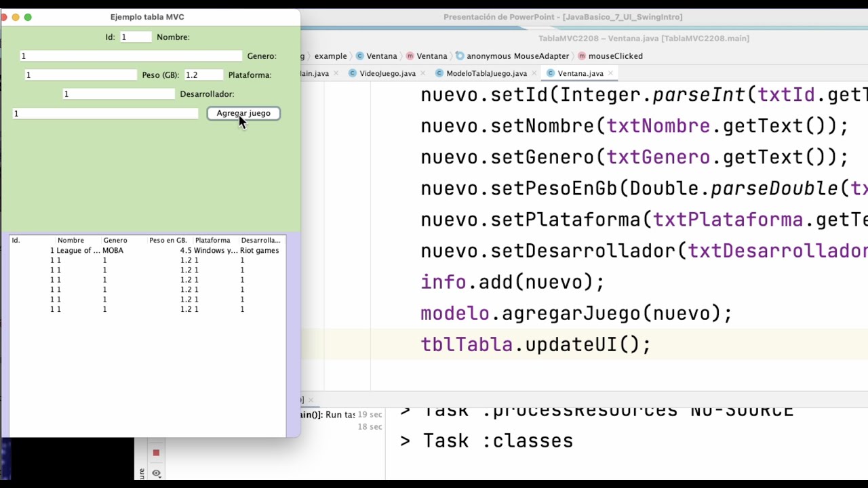The height and width of the screenshot is (488, 868).
Task: Close the Ventana.java tab
Action: pyautogui.click(x=610, y=73)
